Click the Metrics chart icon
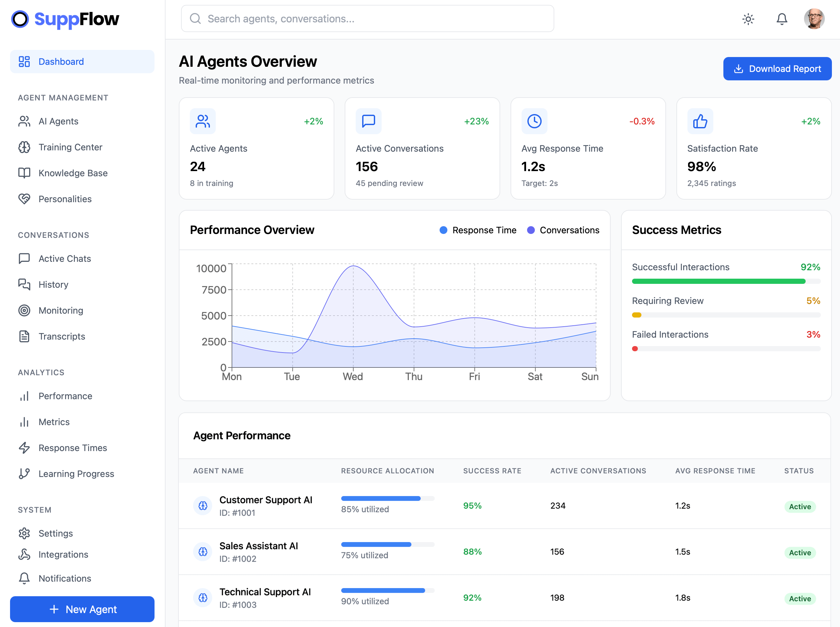The width and height of the screenshot is (840, 627). click(24, 422)
